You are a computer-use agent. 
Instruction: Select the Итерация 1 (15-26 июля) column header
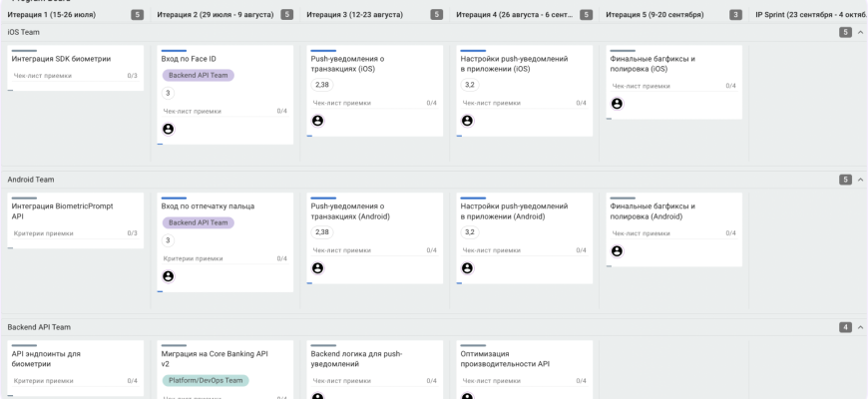pos(53,15)
